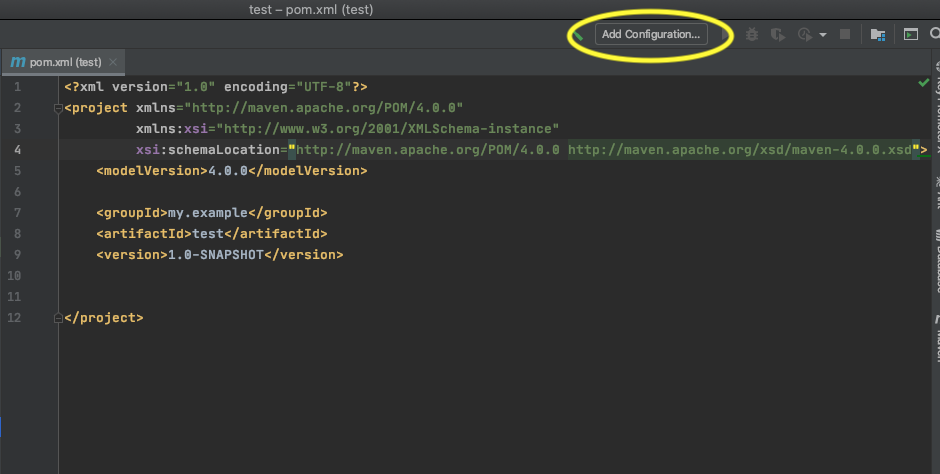Click the Run with Coverage icon
The width and height of the screenshot is (940, 474).
[778, 35]
